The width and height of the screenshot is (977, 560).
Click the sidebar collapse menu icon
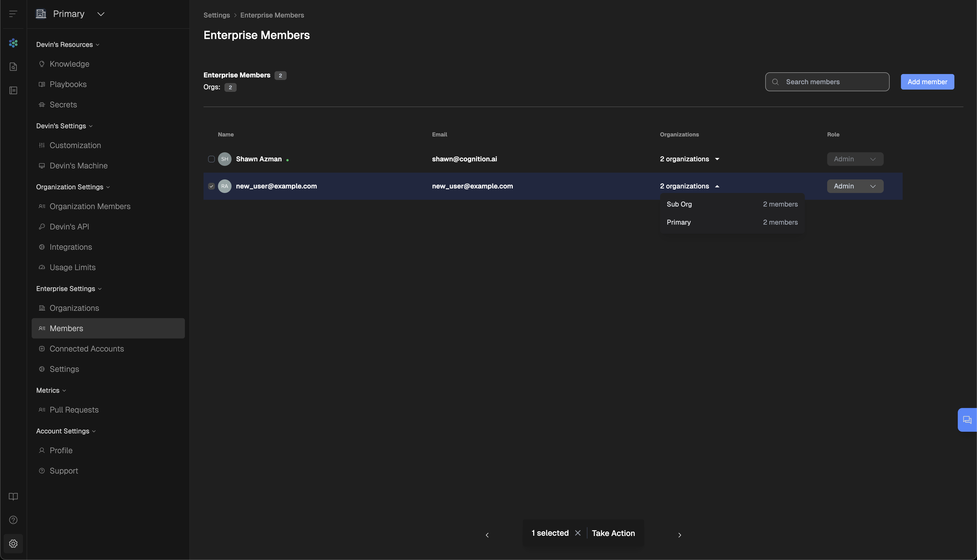[13, 14]
